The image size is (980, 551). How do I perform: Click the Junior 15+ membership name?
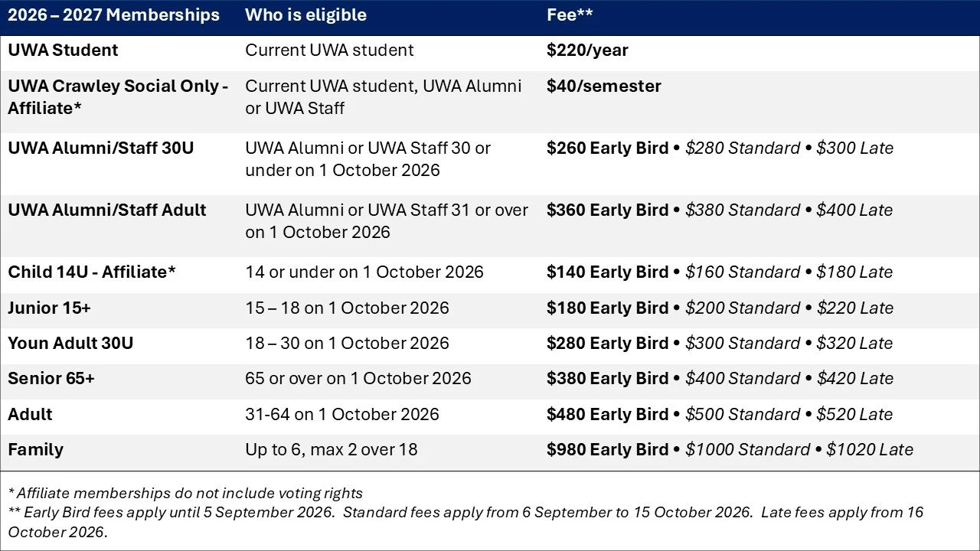[x=49, y=308]
